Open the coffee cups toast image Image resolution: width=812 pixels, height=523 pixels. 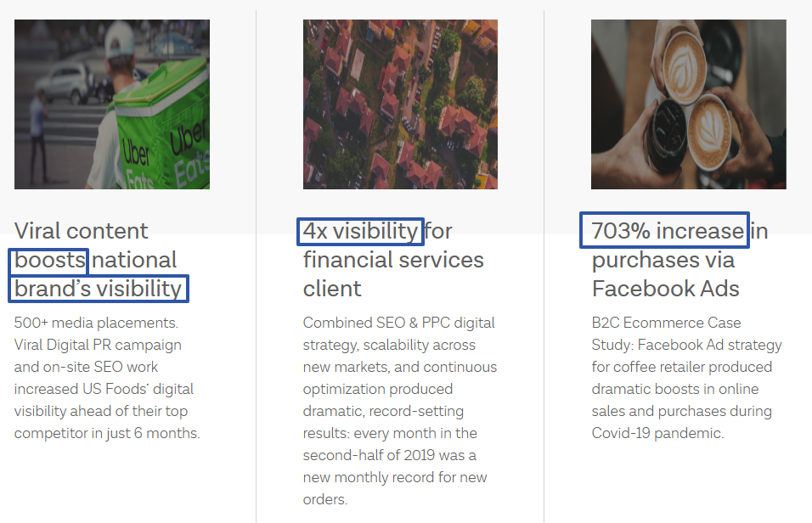[x=689, y=104]
